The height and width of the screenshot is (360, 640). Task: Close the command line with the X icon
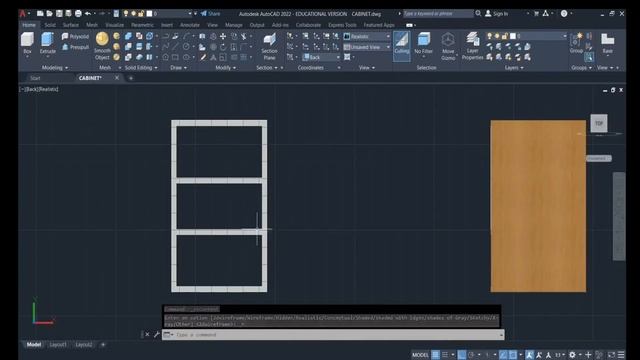pyautogui.click(x=147, y=334)
